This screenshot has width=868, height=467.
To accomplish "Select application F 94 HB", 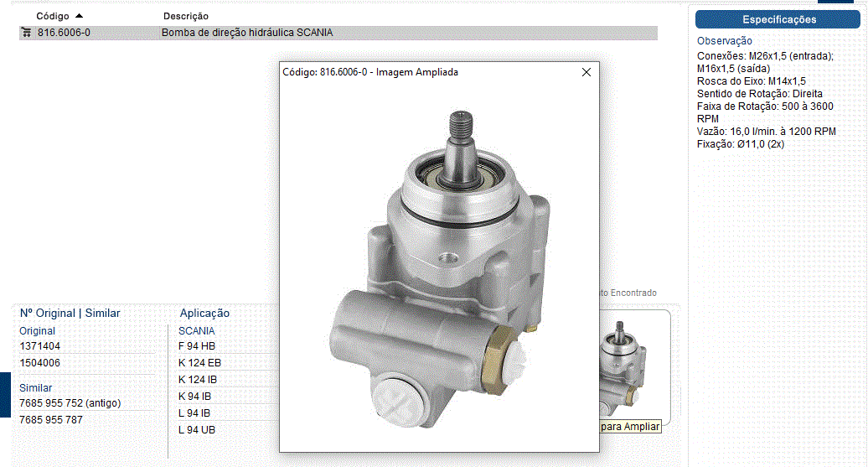I will click(197, 346).
